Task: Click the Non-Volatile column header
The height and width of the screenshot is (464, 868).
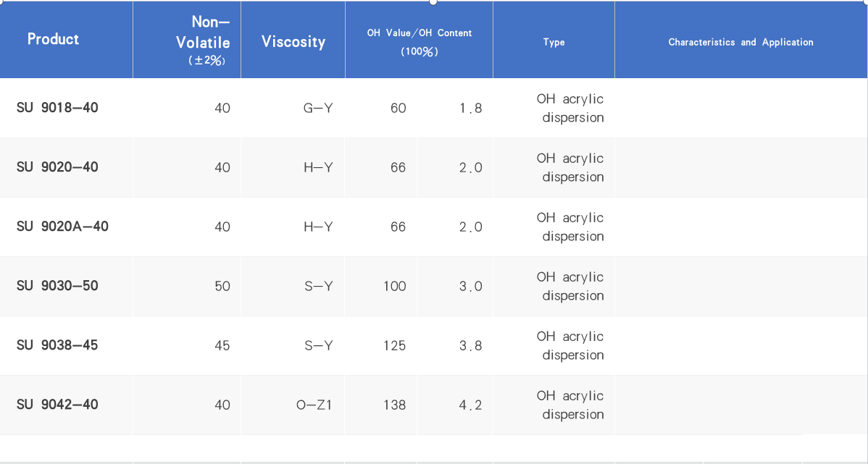Action: click(x=202, y=42)
